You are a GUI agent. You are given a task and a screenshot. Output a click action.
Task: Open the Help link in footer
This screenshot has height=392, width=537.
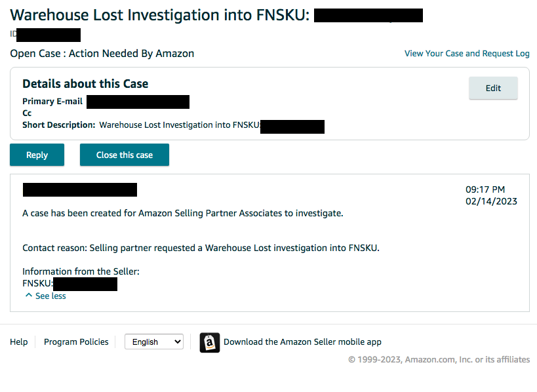[x=19, y=342]
